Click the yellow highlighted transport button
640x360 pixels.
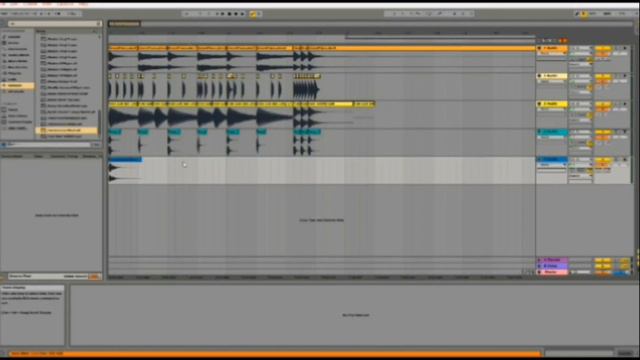tap(253, 14)
